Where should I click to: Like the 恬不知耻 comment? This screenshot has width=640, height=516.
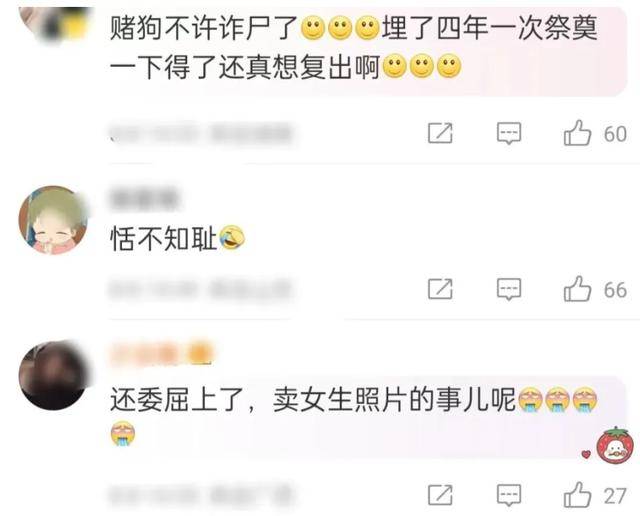pos(577,289)
